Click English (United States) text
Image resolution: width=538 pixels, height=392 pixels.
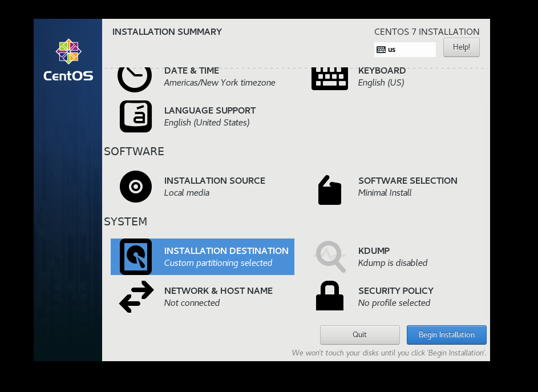(x=207, y=123)
